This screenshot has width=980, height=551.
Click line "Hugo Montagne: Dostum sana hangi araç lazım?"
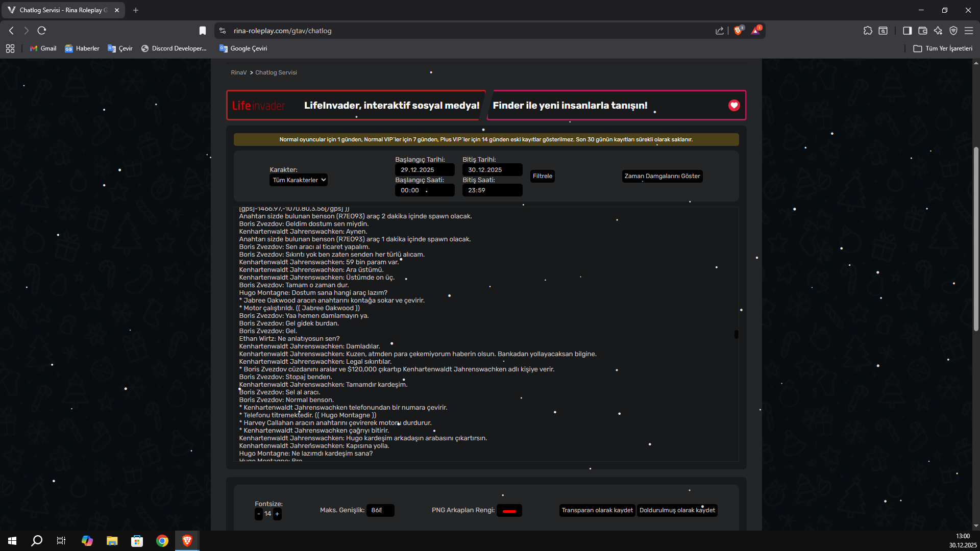(x=313, y=293)
